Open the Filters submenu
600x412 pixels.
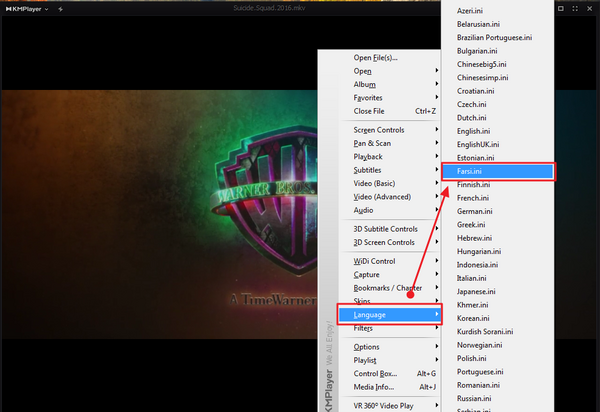click(x=390, y=328)
